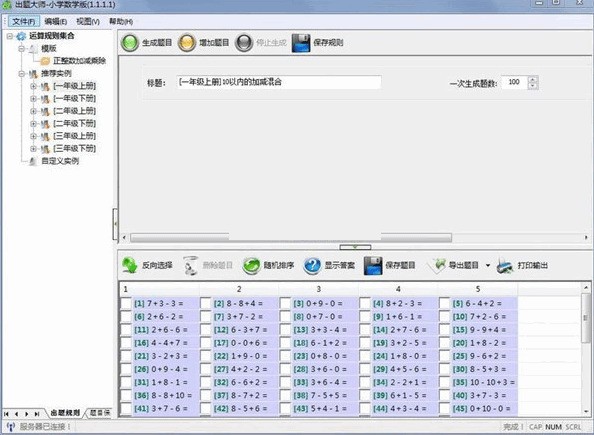The width and height of the screenshot is (594, 435).
Task: Tick the checkbox beside [12] 6-3+7
Action: point(205,330)
